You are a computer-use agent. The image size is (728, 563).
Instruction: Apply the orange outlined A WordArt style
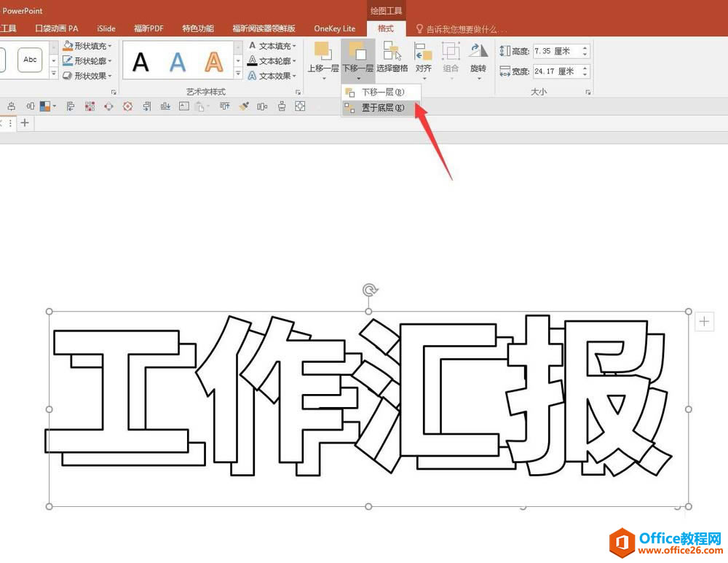point(213,62)
